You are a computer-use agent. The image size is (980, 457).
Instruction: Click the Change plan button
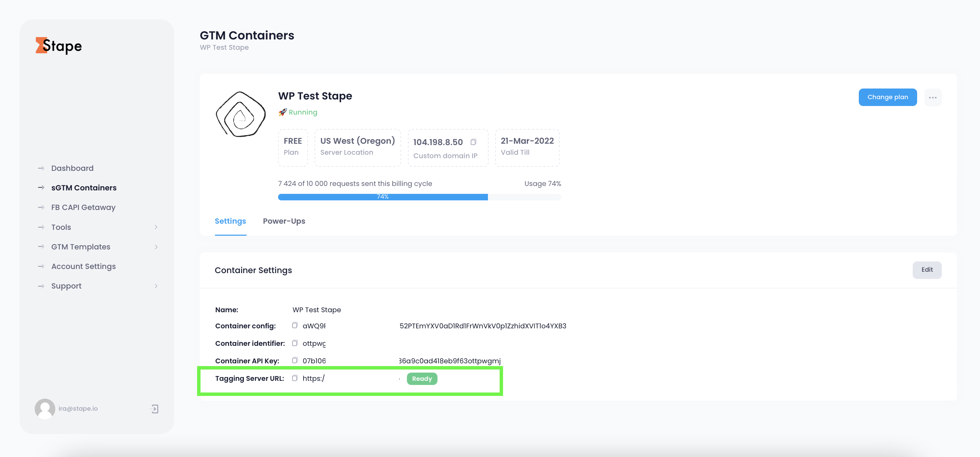click(888, 97)
